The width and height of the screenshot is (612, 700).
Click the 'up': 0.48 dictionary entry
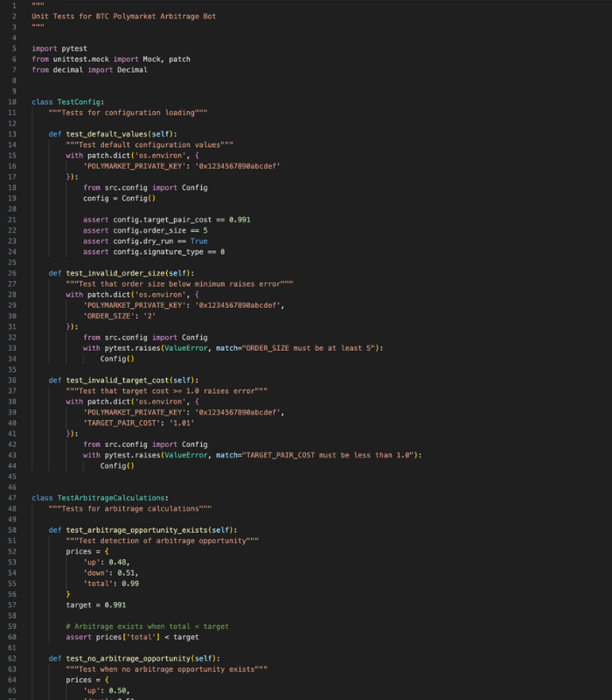tap(107, 563)
